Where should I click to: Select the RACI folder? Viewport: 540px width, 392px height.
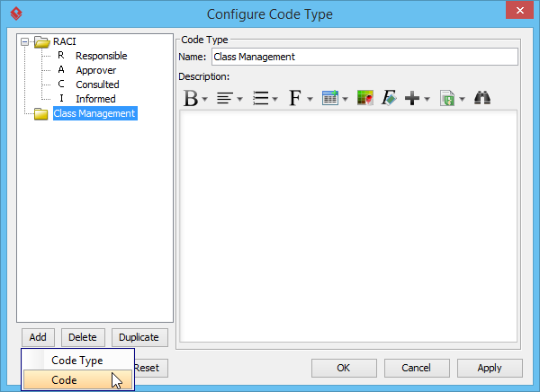64,41
